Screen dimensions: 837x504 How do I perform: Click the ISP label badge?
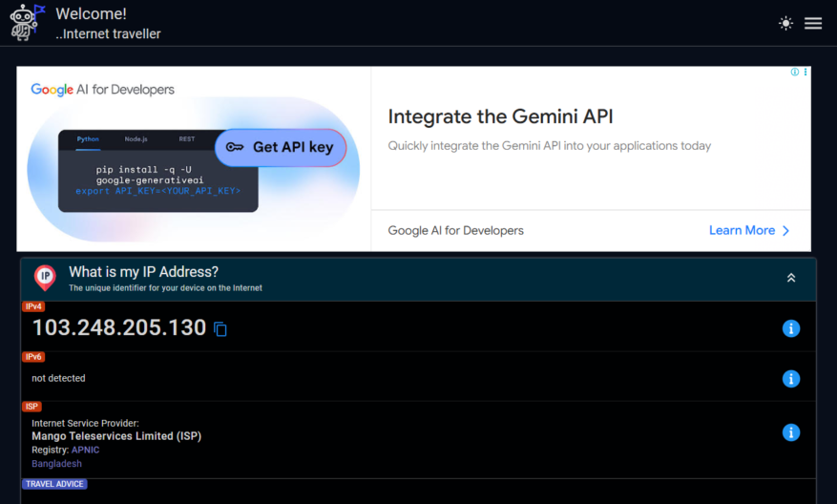pos(31,407)
